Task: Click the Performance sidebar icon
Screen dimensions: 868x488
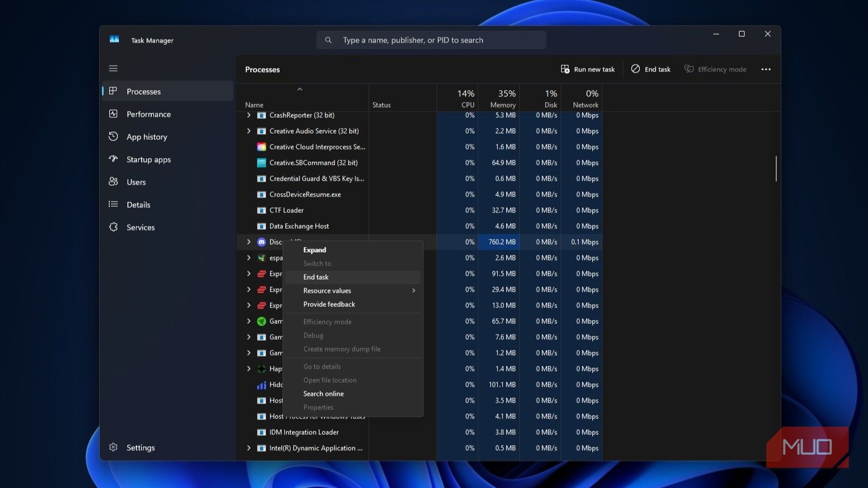Action: coord(113,114)
